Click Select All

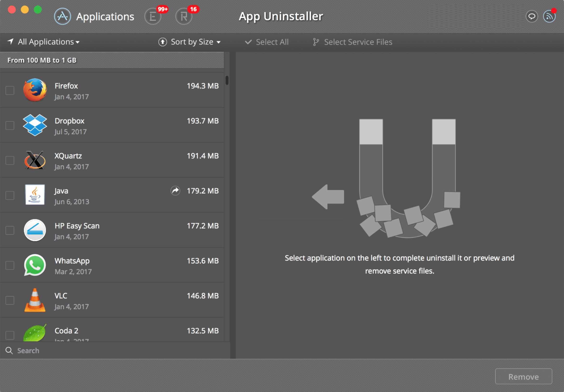pyautogui.click(x=272, y=42)
